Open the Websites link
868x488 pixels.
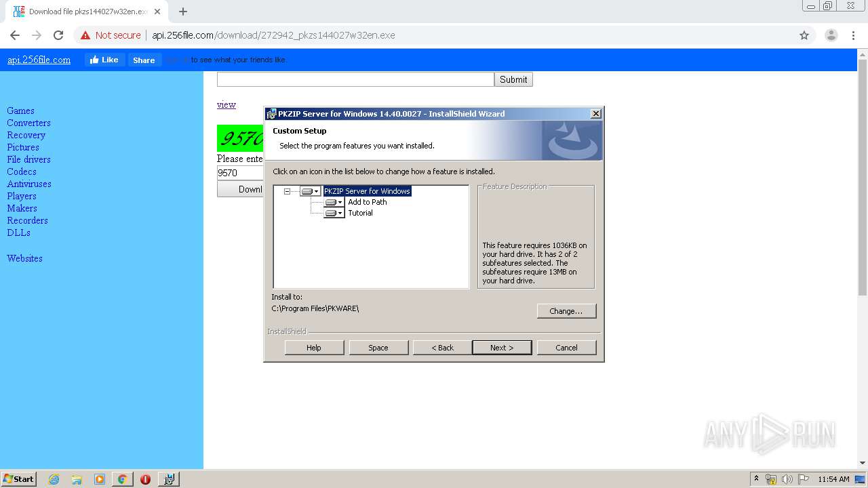point(24,258)
